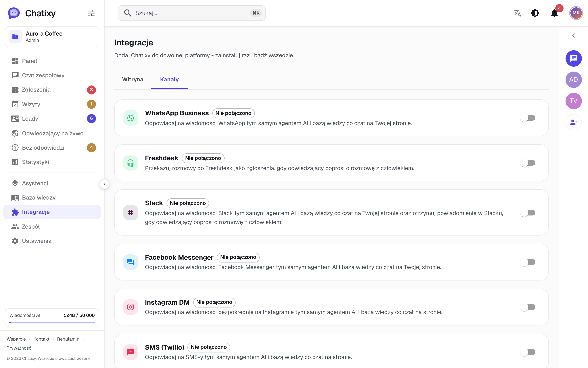The height and width of the screenshot is (368, 588).
Task: Open the Aurora Coffee workspace switcher
Action: click(x=52, y=37)
